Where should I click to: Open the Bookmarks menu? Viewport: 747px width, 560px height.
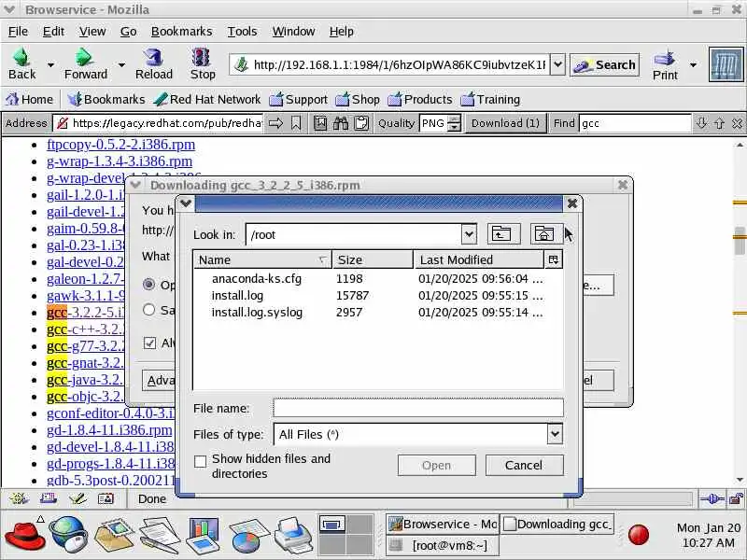click(181, 32)
